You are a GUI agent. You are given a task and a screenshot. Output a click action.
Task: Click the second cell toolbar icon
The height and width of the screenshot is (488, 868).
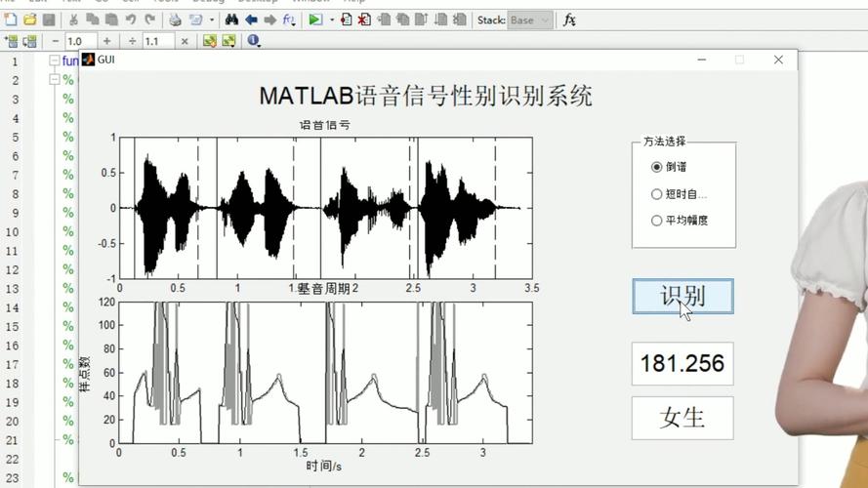[x=30, y=41]
